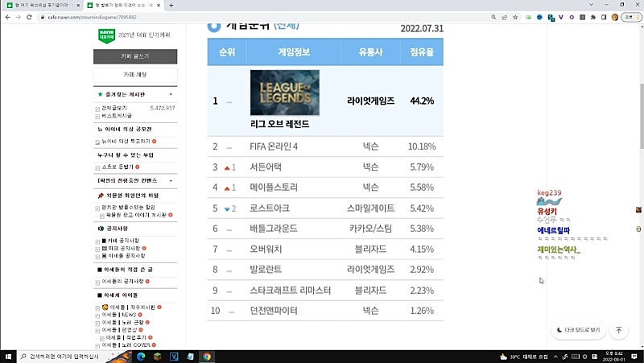Open the 이세돌 공지사항 board
Screen dimensions: 644x363
coord(123,256)
